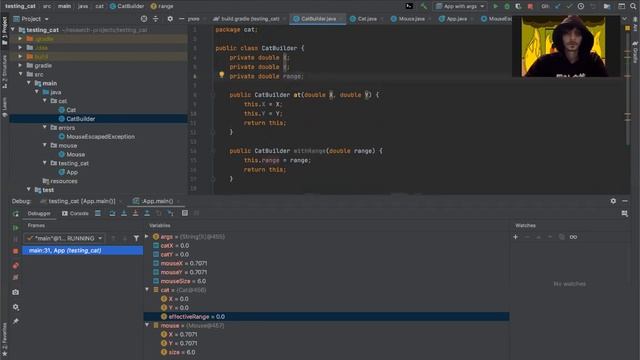Viewport: 640px width, 360px height.
Task: Switch to the Cat.java editor tab
Action: [363, 19]
